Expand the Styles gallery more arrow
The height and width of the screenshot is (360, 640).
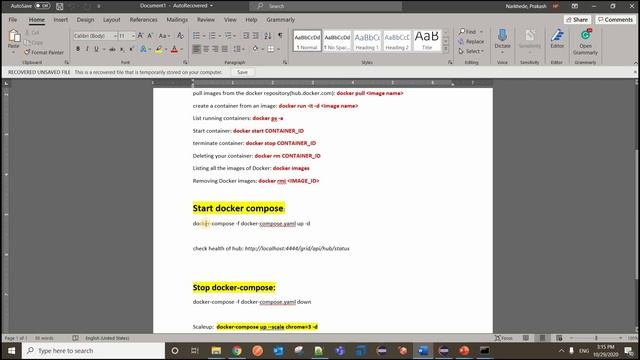click(446, 49)
